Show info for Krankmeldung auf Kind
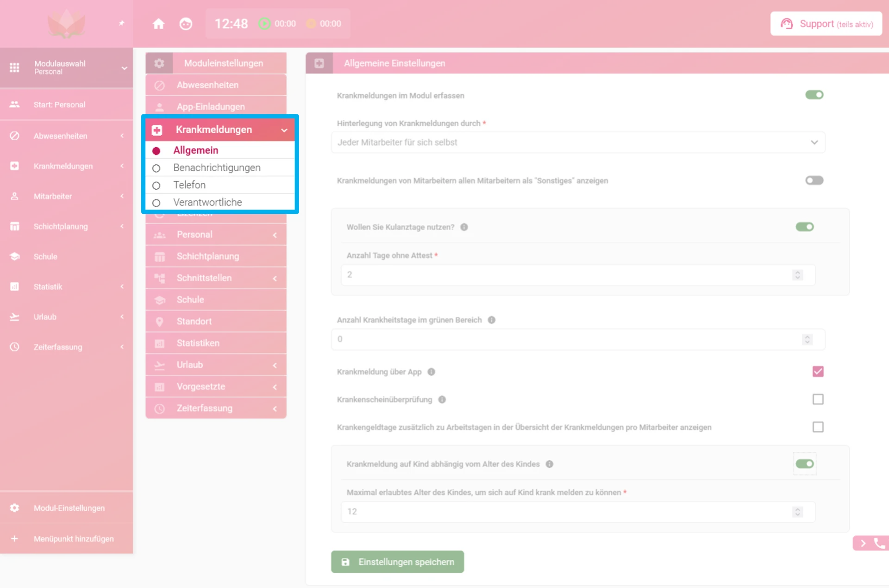889x588 pixels. click(550, 464)
